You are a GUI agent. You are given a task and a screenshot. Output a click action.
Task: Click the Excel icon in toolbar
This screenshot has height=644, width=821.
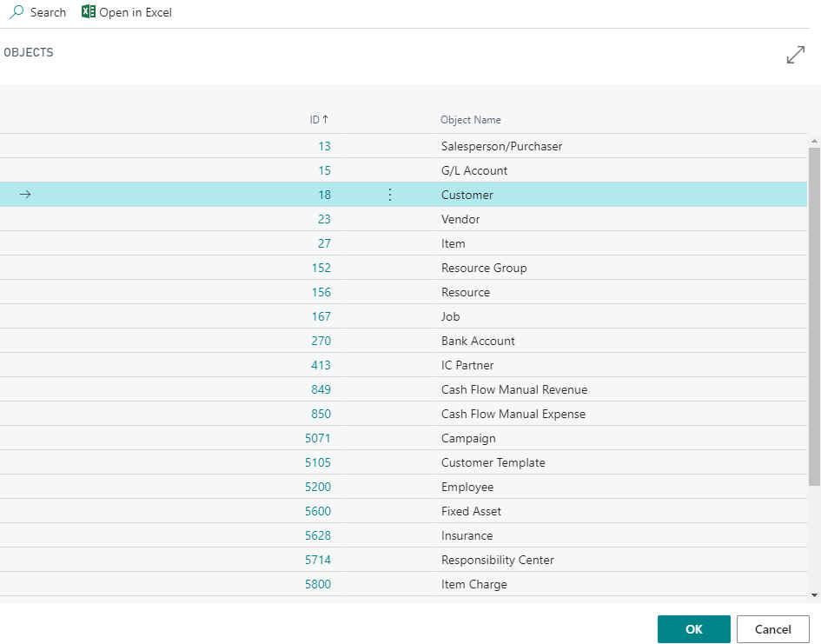[x=89, y=12]
